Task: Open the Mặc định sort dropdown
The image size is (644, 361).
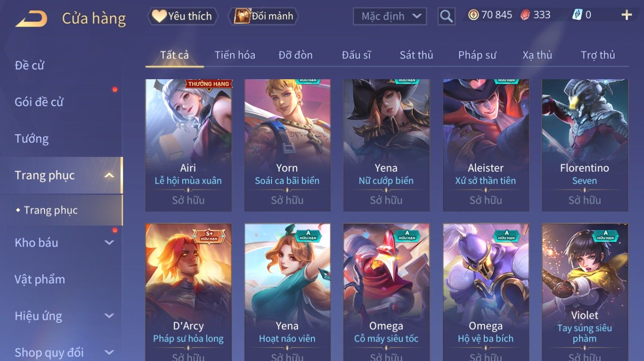Action: 390,16
